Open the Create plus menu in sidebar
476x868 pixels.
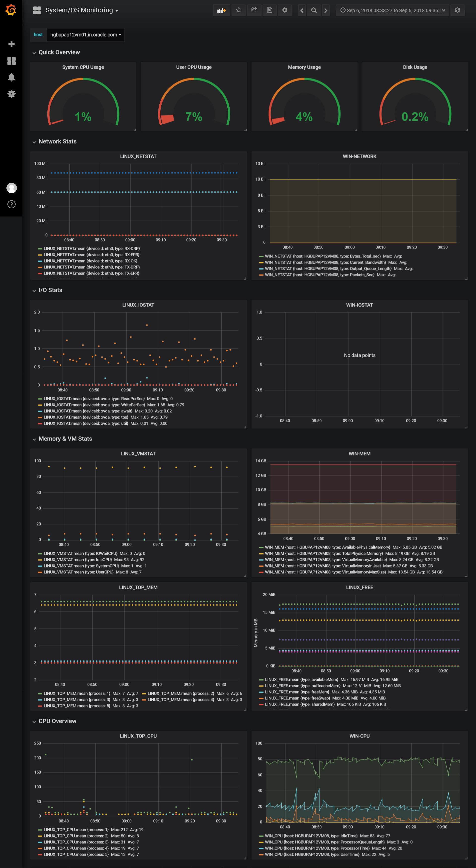point(11,44)
